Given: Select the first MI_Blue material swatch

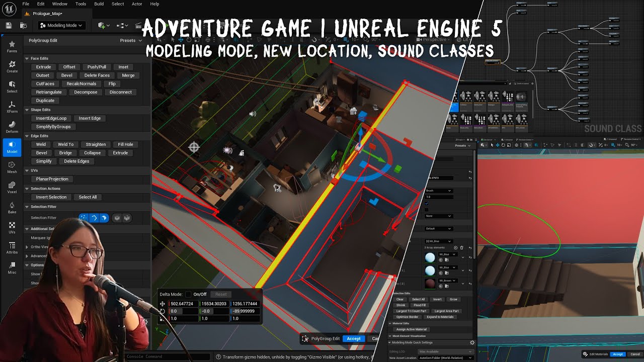Looking at the screenshot, I should click(x=430, y=258).
